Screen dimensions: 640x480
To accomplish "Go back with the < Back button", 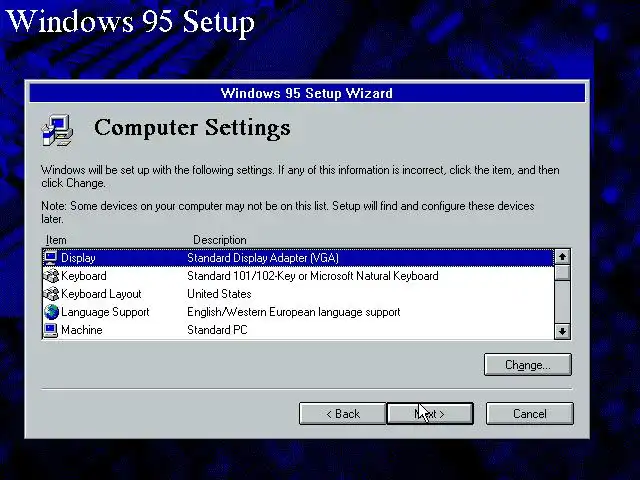I will coord(342,414).
